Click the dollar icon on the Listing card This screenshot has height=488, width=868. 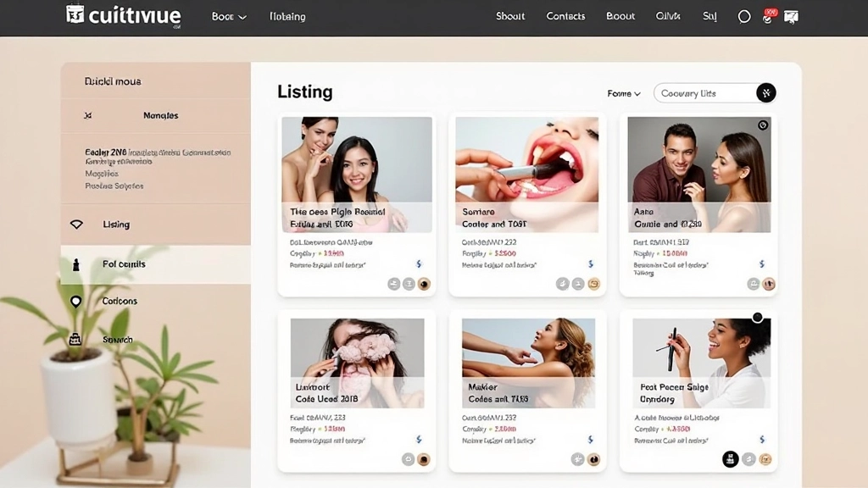click(x=417, y=263)
